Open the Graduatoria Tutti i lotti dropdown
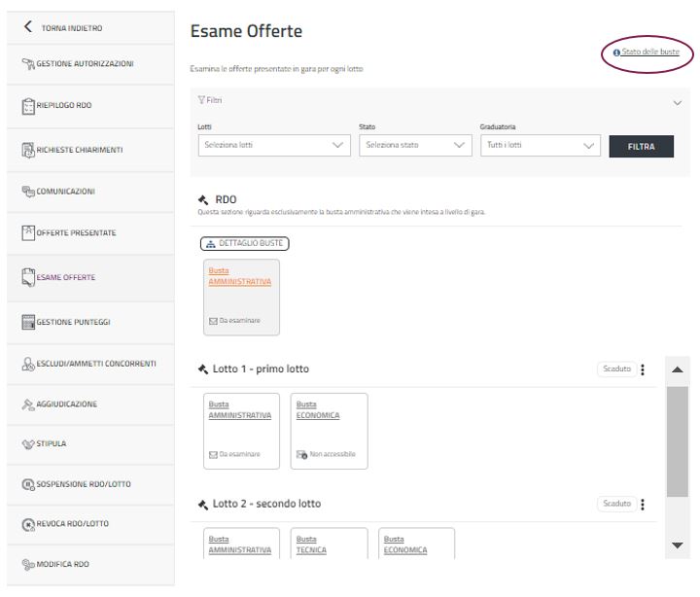The width and height of the screenshot is (700, 597). [539, 146]
